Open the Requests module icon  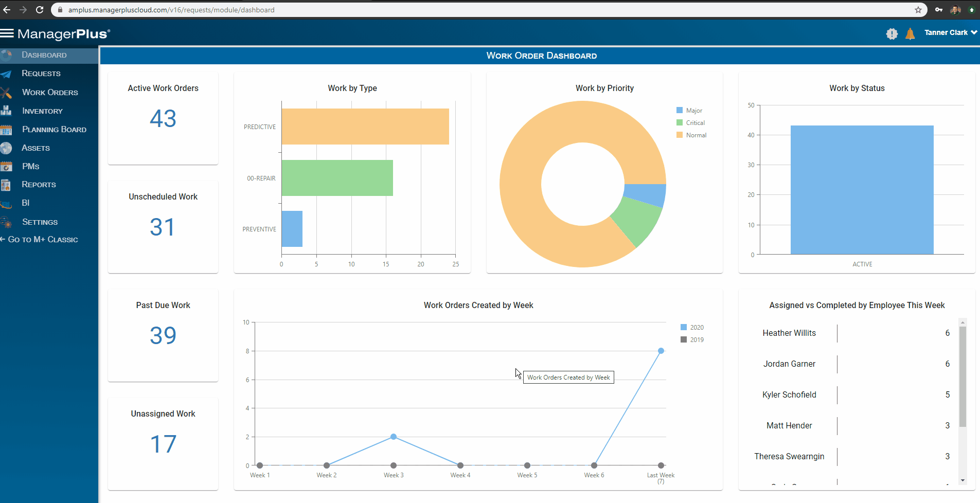(6, 74)
